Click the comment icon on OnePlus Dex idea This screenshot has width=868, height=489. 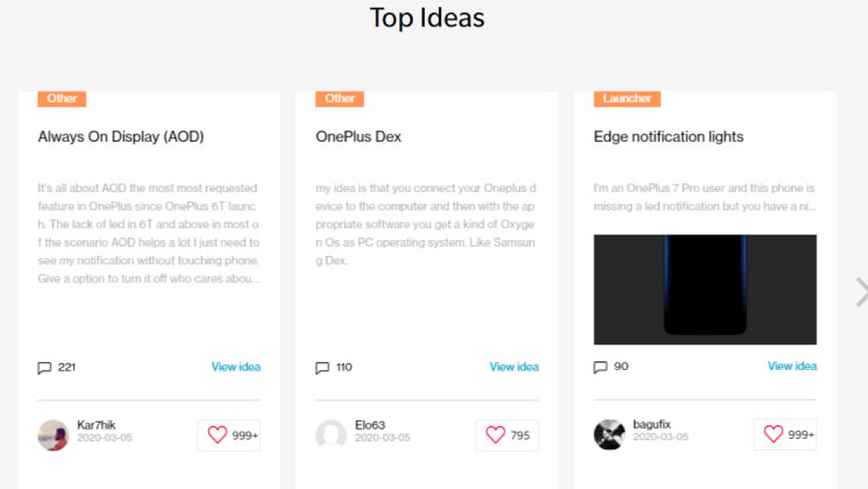(x=322, y=367)
